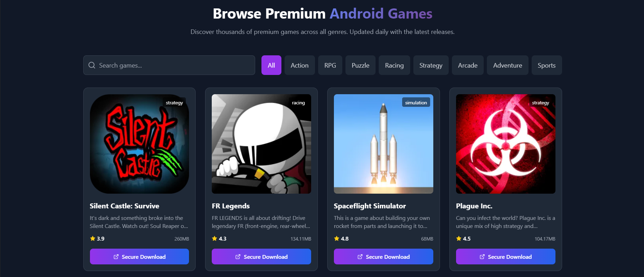
Task: Open the Plague Inc. title link
Action: click(x=474, y=206)
